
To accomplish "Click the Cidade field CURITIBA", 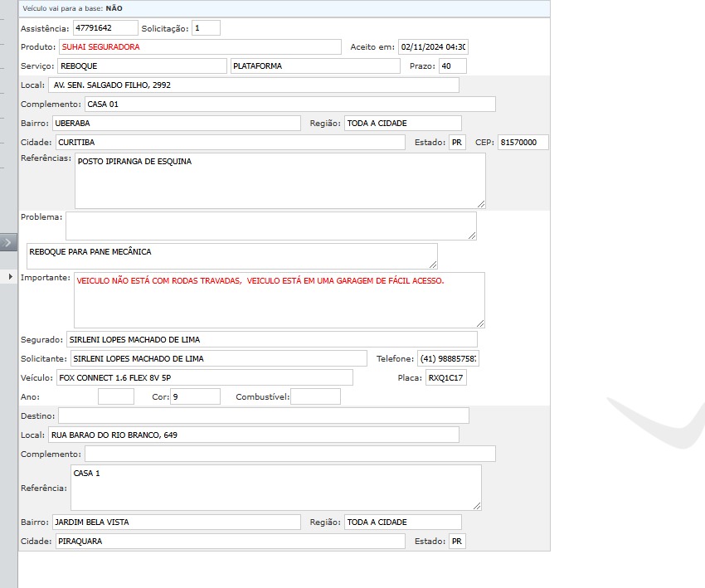I will pyautogui.click(x=231, y=143).
